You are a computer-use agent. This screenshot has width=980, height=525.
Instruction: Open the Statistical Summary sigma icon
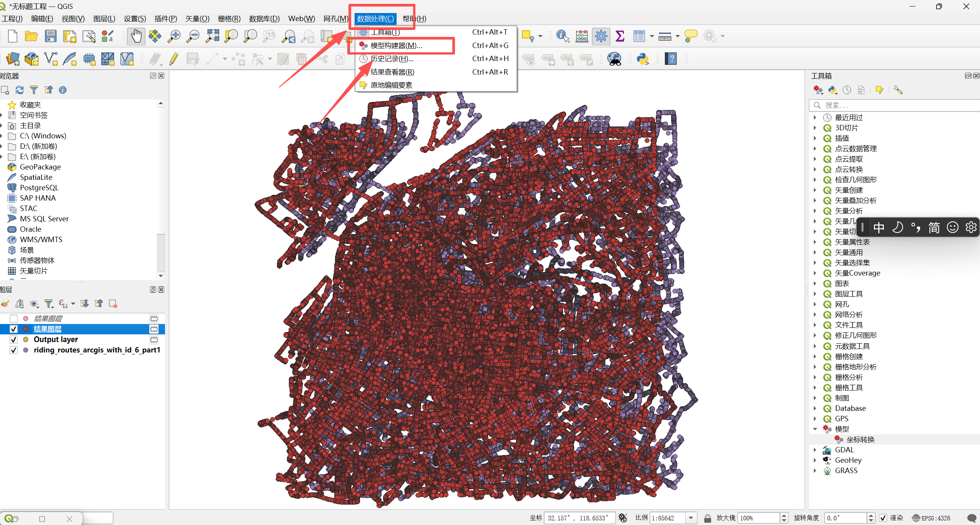coord(620,36)
